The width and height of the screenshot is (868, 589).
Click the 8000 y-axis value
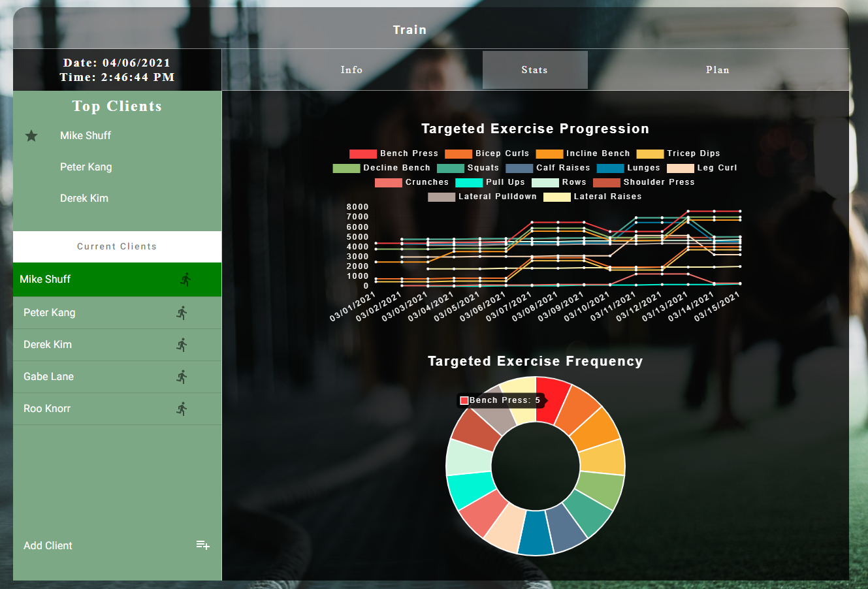[x=358, y=207]
